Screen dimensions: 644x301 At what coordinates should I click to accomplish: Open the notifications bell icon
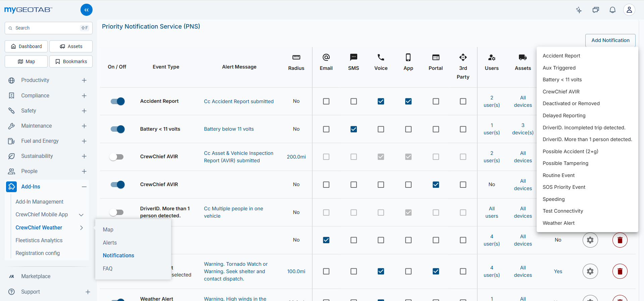(x=612, y=10)
